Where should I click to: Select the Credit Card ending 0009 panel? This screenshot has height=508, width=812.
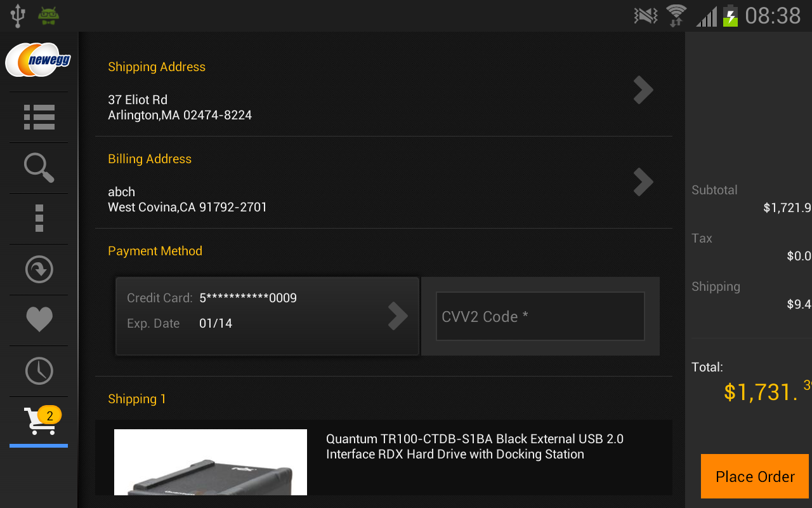pos(267,316)
